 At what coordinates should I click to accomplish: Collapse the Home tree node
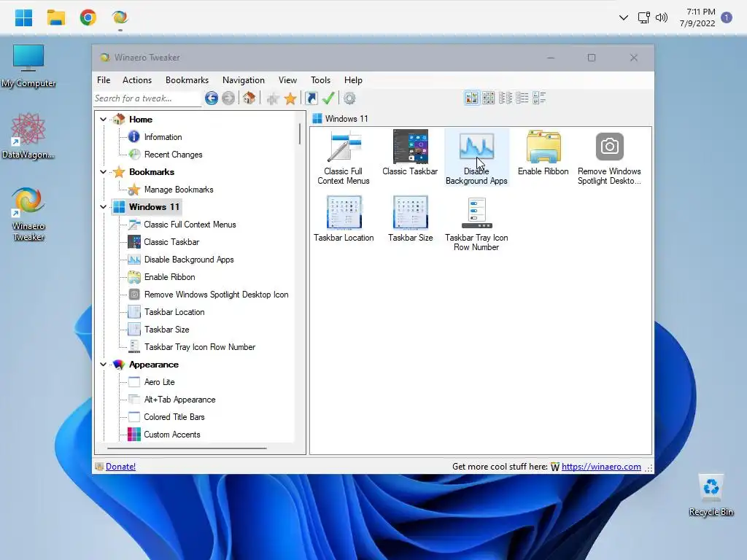104,120
